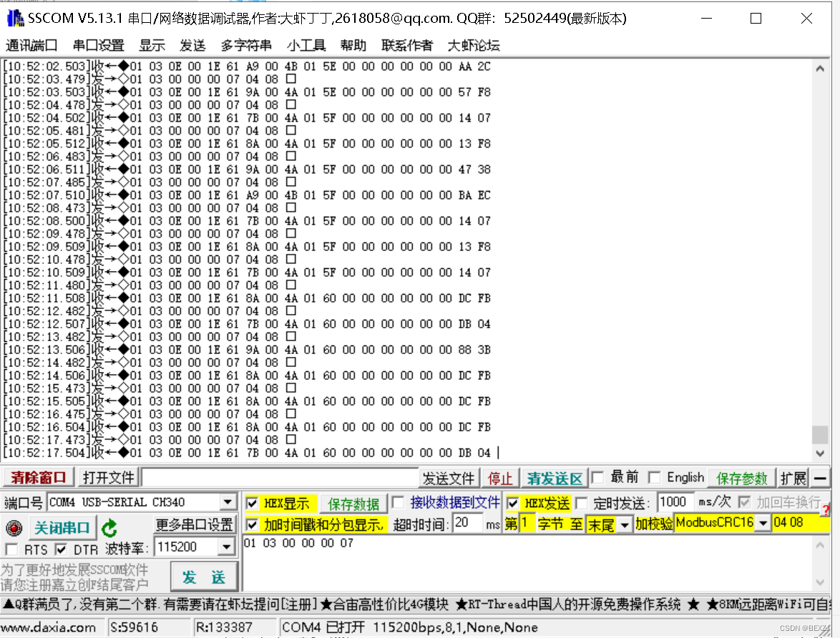The image size is (840, 638).
Task: Open the 小工具 menu
Action: point(306,46)
